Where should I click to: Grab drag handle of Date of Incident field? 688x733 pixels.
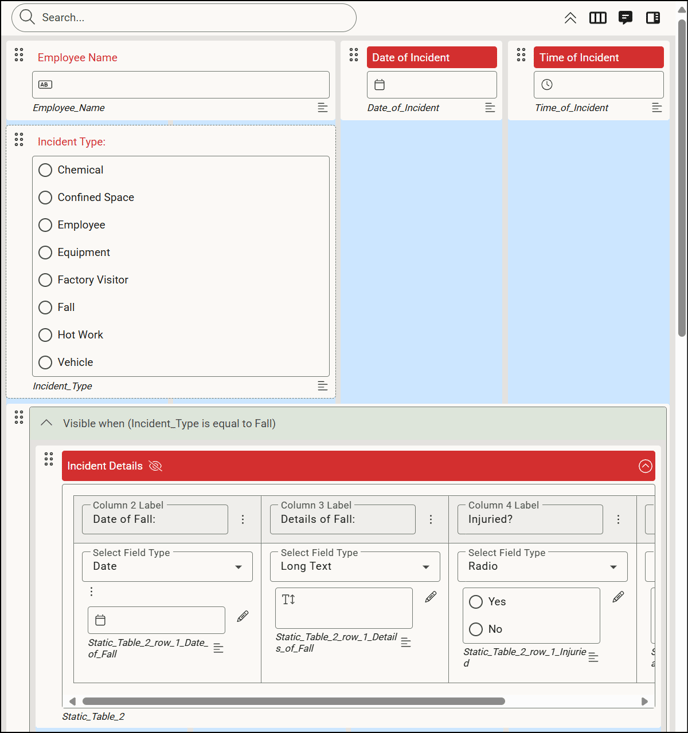point(354,55)
